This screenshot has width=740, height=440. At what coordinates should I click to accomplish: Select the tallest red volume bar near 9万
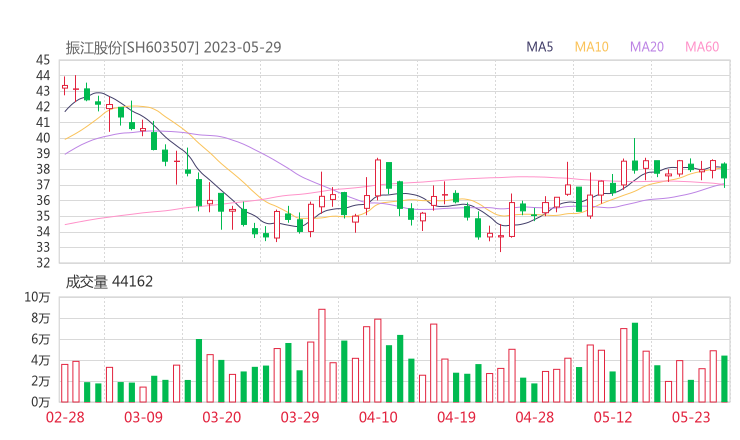click(x=322, y=355)
